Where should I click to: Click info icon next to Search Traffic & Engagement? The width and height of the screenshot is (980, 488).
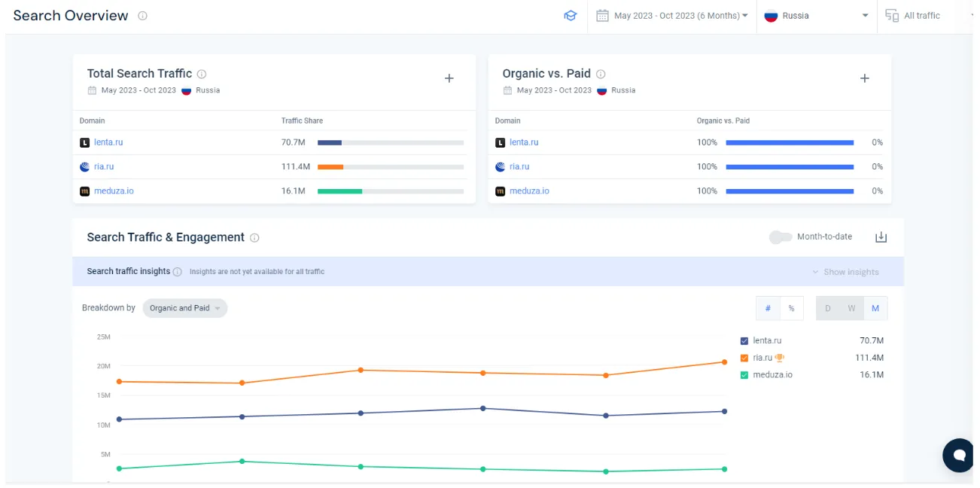tap(254, 238)
